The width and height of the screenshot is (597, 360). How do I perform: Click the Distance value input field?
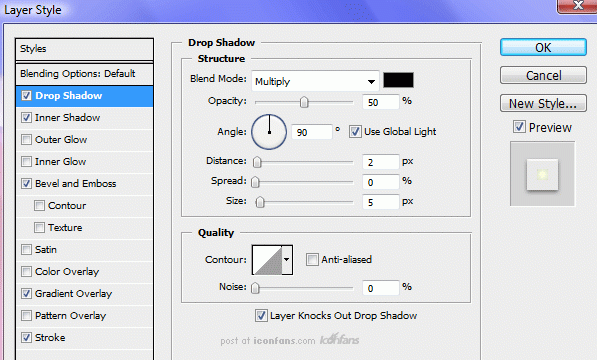coord(380,162)
